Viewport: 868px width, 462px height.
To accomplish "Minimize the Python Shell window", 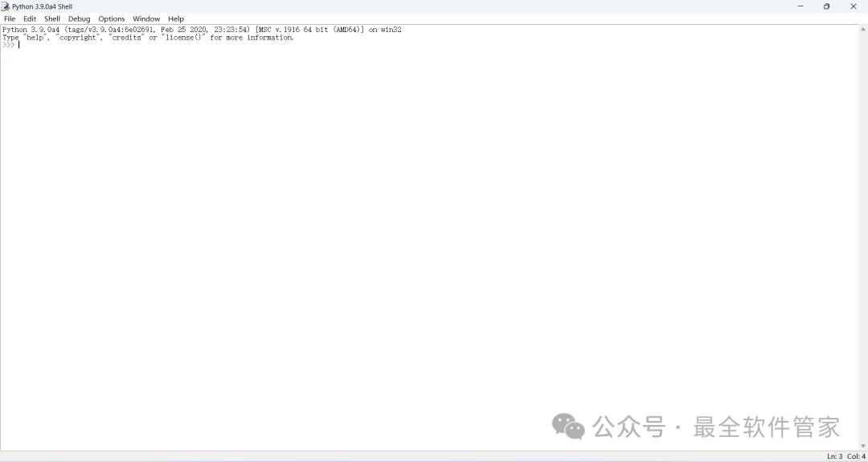I will (x=800, y=6).
